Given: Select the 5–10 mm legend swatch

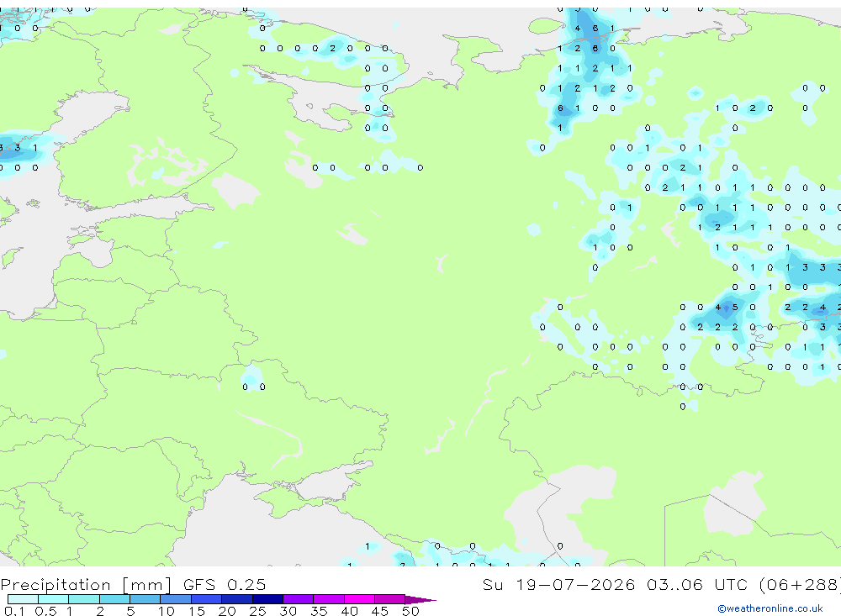Looking at the screenshot, I should [x=145, y=599].
